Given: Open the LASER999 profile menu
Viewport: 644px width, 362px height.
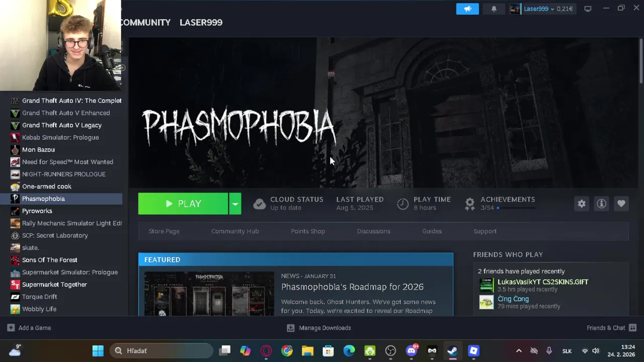Looking at the screenshot, I should pos(201,22).
